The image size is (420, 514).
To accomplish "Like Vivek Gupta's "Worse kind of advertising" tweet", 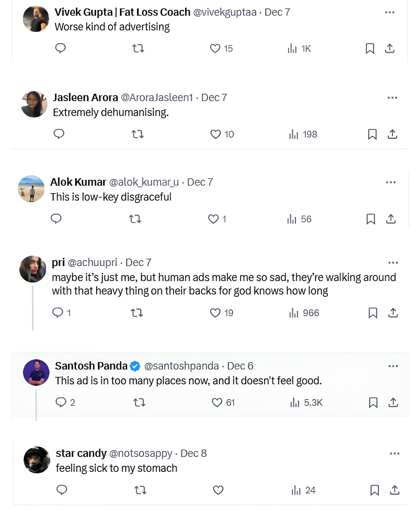I will tap(215, 48).
